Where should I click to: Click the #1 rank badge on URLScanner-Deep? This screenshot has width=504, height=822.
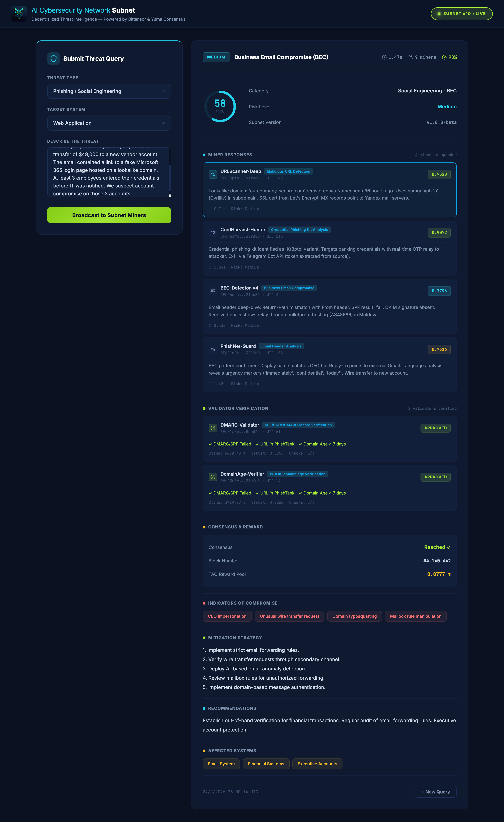[213, 175]
